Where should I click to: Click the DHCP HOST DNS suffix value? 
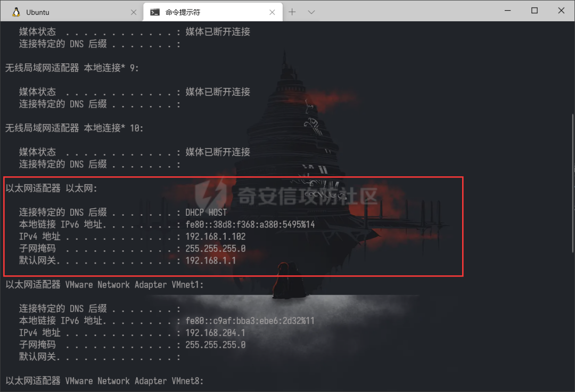click(206, 213)
